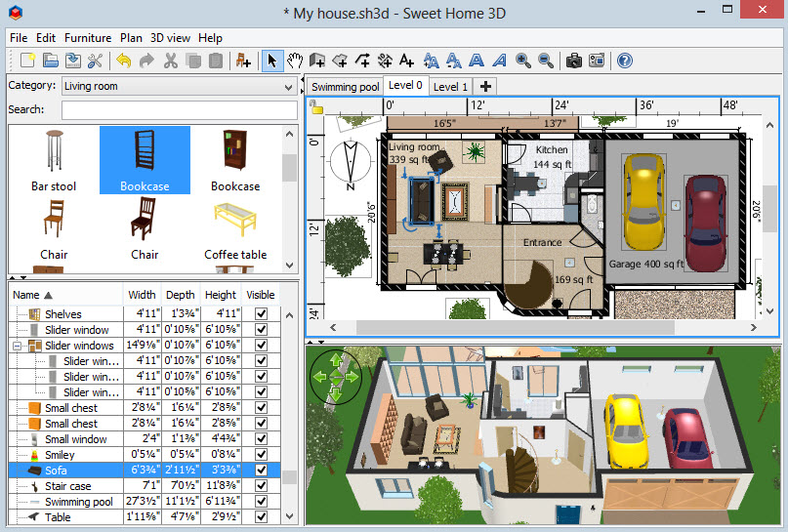Toggle Visible checkbox for Smiley
The image size is (788, 532).
click(x=261, y=455)
